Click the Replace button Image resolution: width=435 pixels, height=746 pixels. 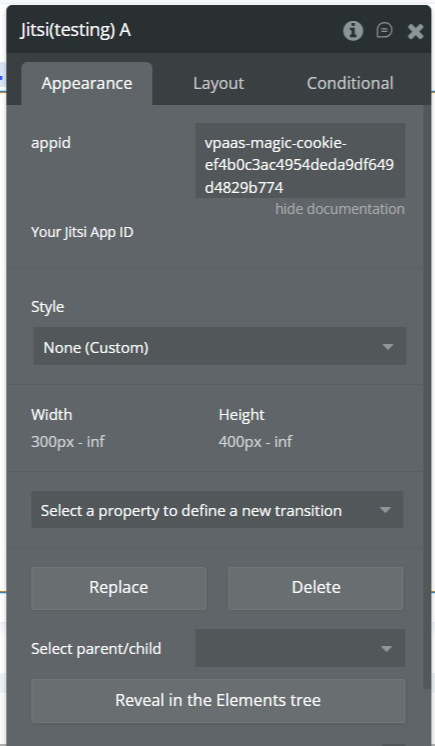click(119, 588)
